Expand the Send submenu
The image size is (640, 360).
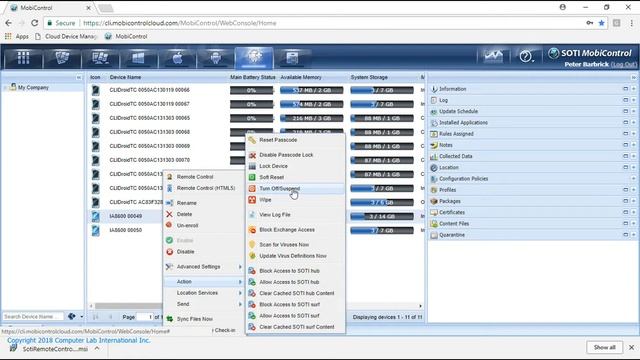click(x=204, y=304)
